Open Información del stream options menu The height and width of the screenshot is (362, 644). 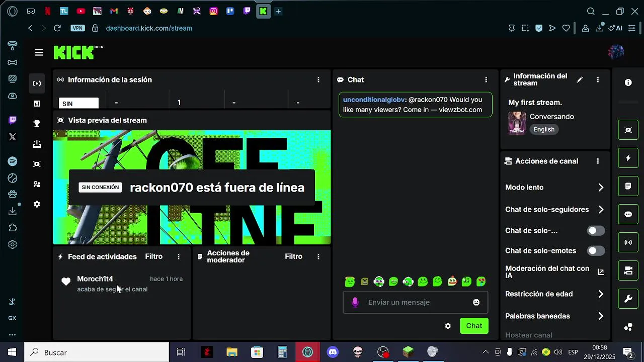pyautogui.click(x=598, y=79)
